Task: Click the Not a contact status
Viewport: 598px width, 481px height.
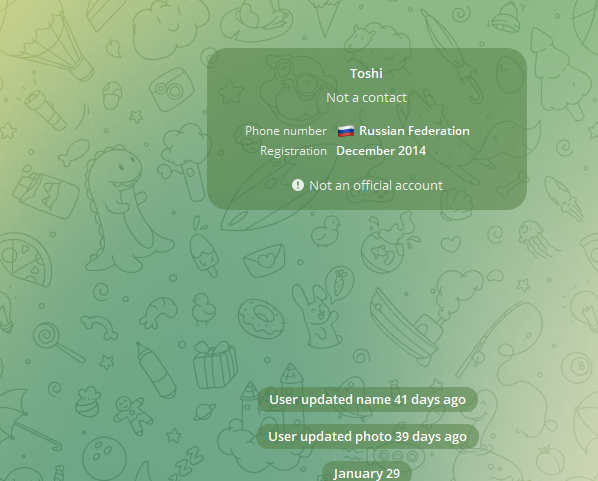Action: click(367, 98)
